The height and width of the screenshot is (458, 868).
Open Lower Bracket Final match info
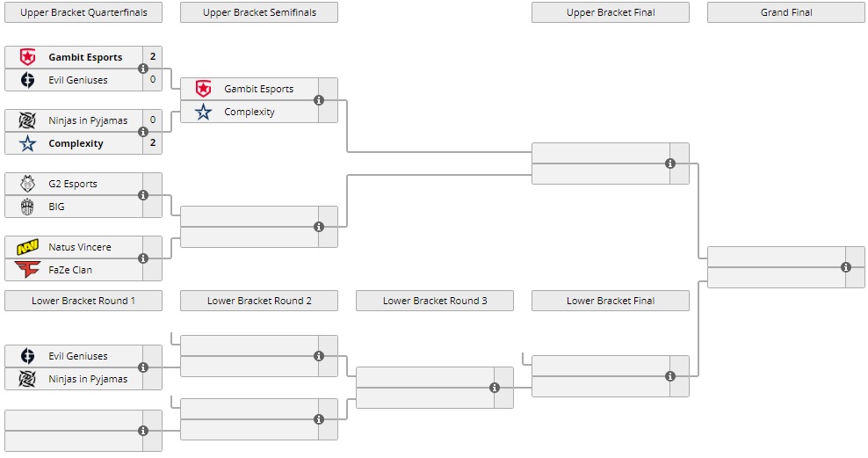[670, 376]
